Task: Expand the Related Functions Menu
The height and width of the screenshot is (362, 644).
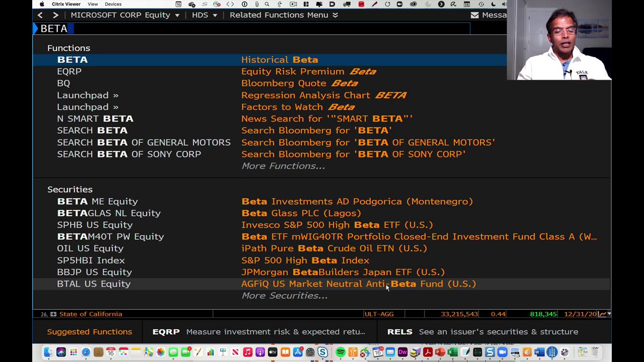Action: pyautogui.click(x=284, y=15)
